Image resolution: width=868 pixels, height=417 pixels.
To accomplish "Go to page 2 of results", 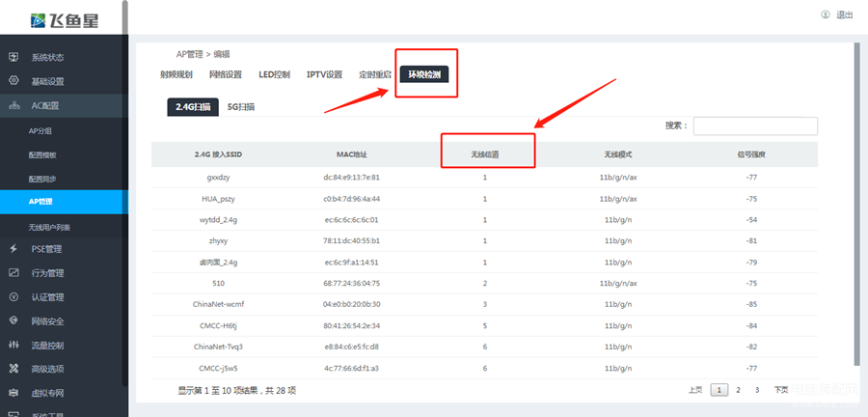I will [738, 390].
